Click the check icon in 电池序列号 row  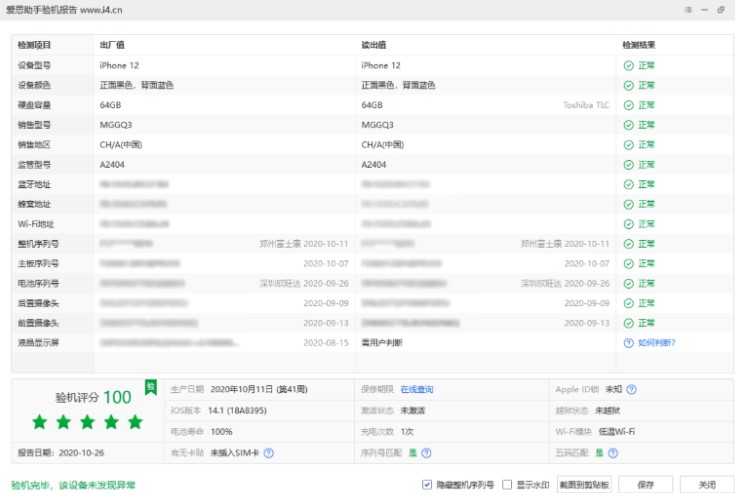point(629,284)
